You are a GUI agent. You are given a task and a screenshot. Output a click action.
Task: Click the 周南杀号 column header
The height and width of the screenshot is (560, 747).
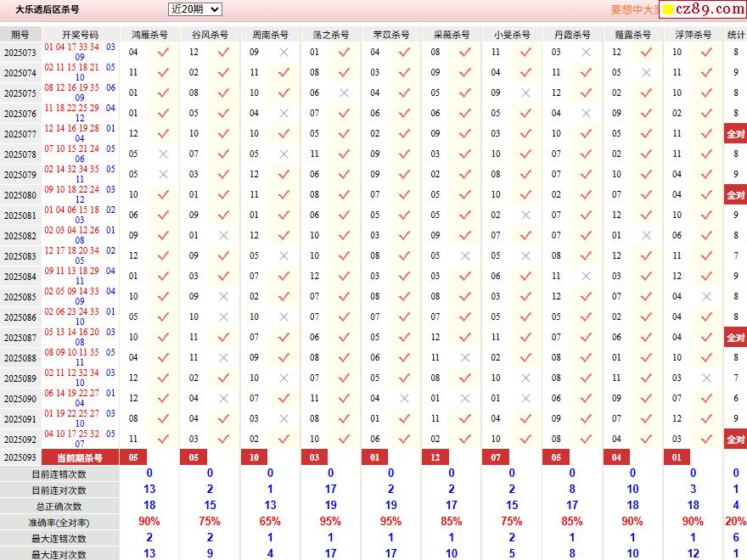[270, 35]
